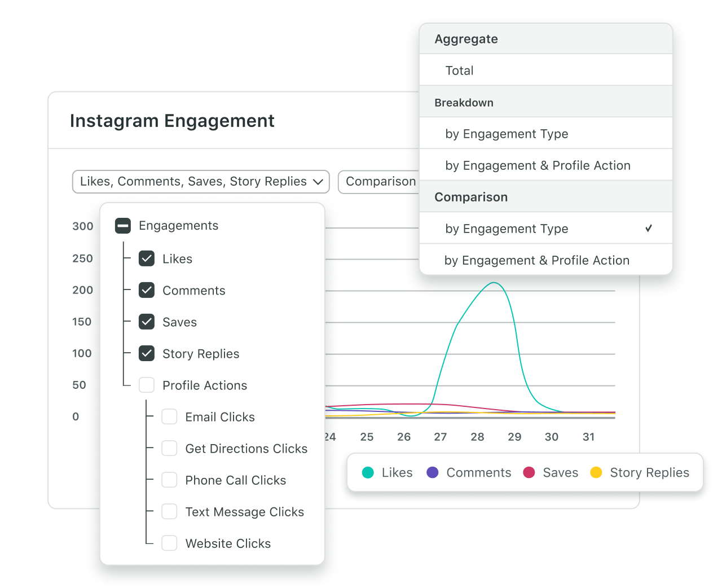Viewport: 722px width, 588px height.
Task: Toggle the Engagements parent checkbox
Action: [x=123, y=226]
